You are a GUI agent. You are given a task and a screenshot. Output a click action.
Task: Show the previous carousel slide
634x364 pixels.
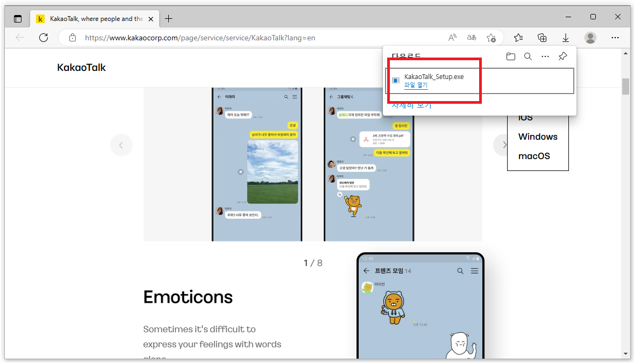coord(122,145)
